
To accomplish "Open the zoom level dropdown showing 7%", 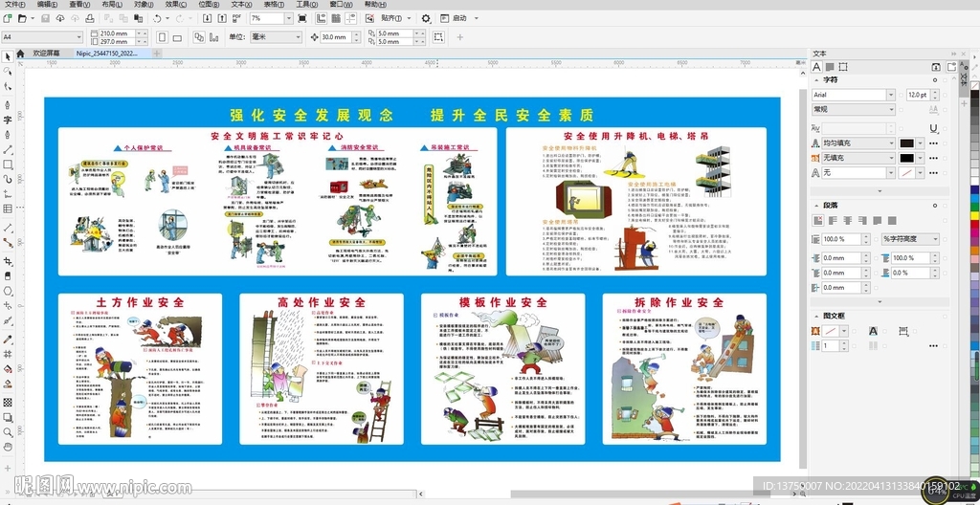I will (x=289, y=18).
